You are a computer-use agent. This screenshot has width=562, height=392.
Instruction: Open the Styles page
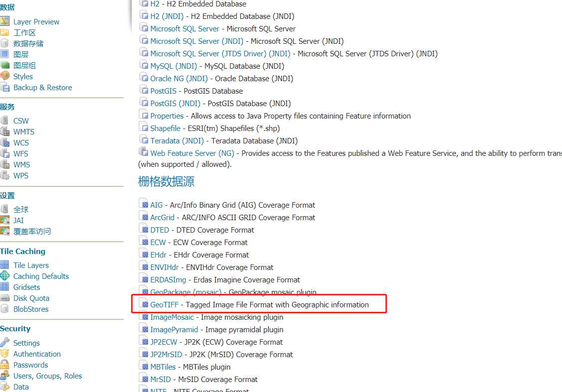point(23,77)
